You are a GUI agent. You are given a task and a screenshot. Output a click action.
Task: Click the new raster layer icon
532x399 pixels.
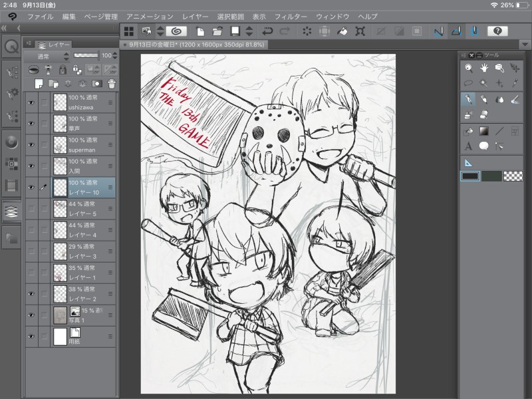click(39, 83)
